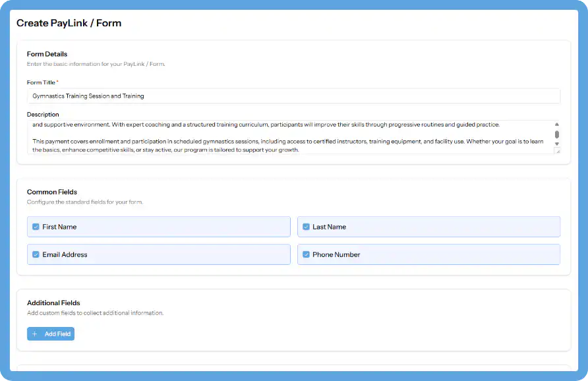This screenshot has width=588, height=381.
Task: Click the description scrollbar up arrow
Action: coord(557,123)
